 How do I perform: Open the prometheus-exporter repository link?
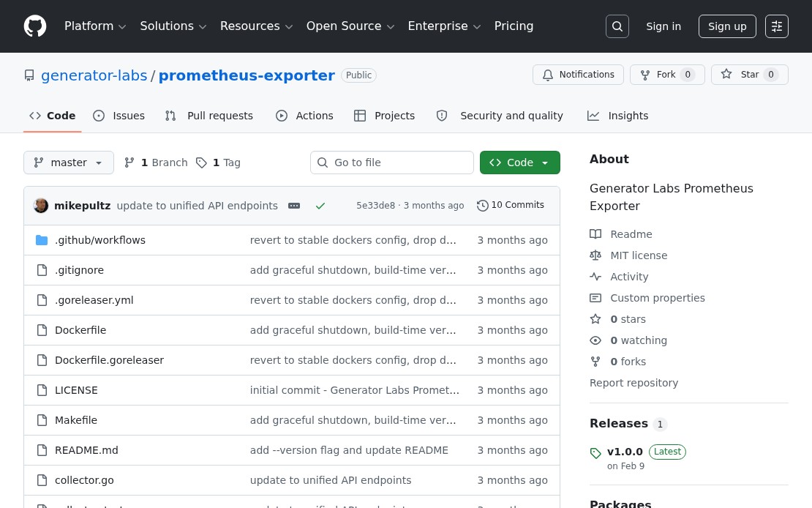247,75
